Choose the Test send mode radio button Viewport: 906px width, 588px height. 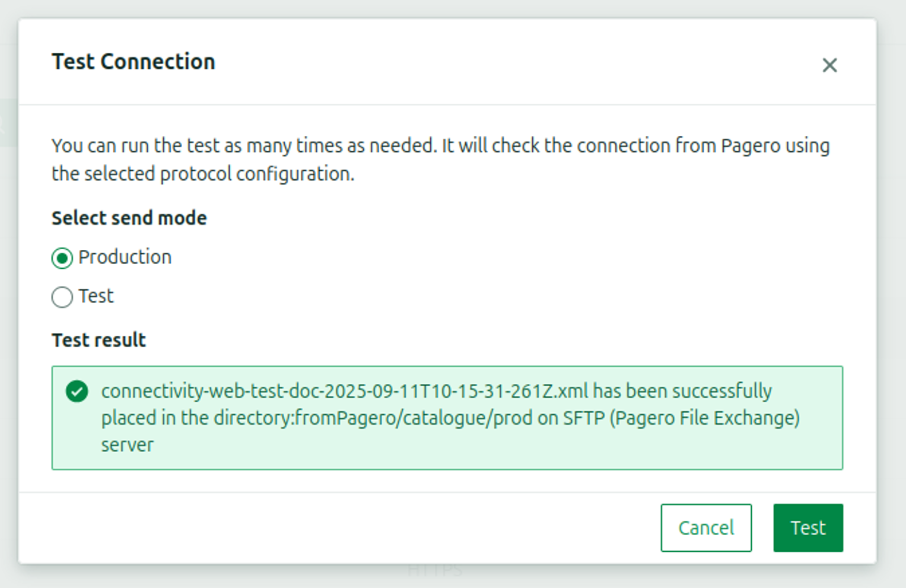coord(62,297)
